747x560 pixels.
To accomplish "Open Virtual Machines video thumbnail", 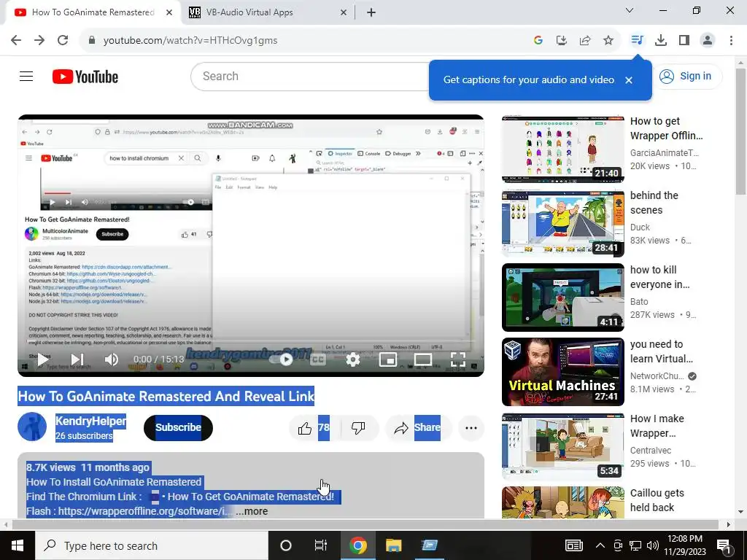I will (563, 372).
